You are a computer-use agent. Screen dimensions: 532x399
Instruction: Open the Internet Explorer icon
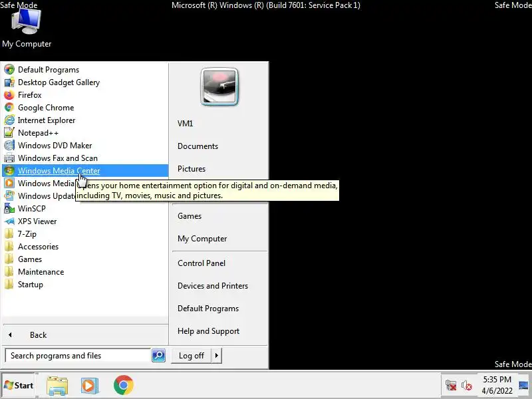9,120
